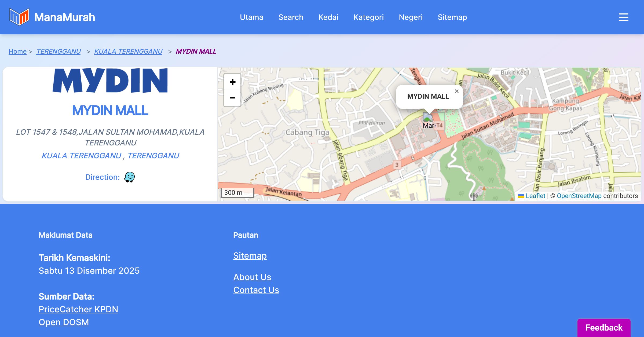Open Negeri navigation item
This screenshot has height=337, width=644.
coord(411,17)
